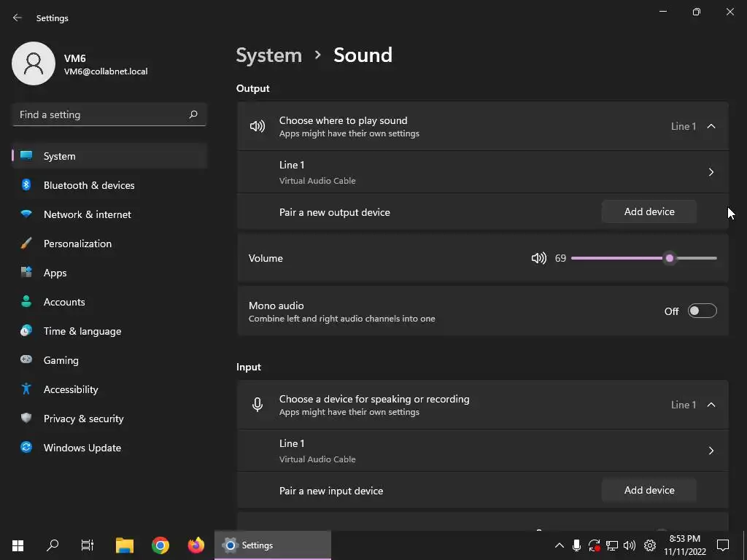Open Task View from the taskbar
The width and height of the screenshot is (747, 560).
click(88, 545)
